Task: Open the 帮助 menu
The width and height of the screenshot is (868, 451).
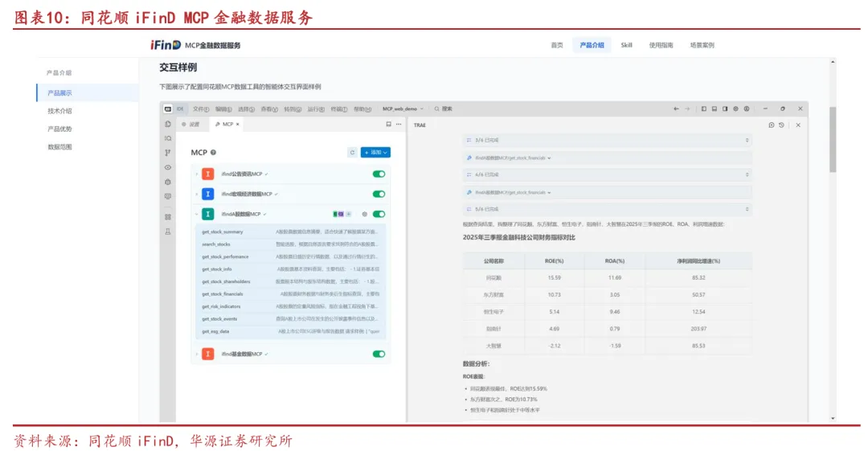Action: point(362,109)
